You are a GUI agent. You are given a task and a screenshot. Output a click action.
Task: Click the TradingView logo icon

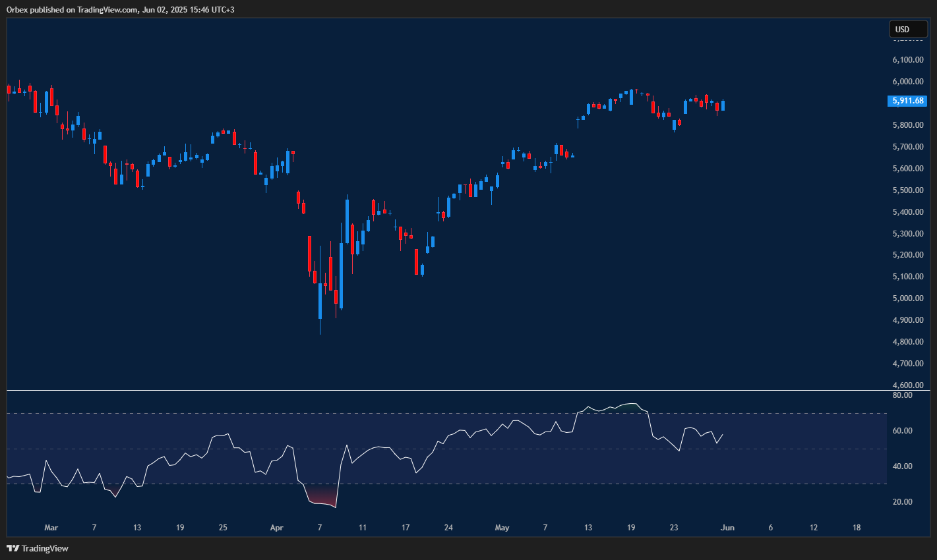point(11,547)
